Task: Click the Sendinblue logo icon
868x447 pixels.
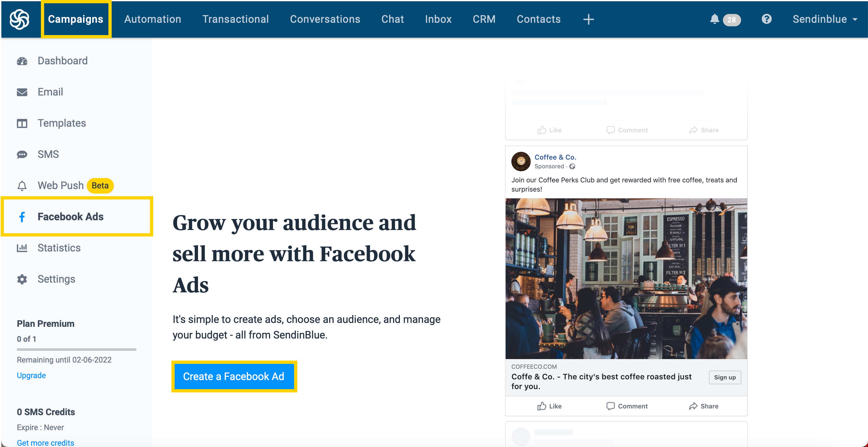Action: [x=19, y=19]
